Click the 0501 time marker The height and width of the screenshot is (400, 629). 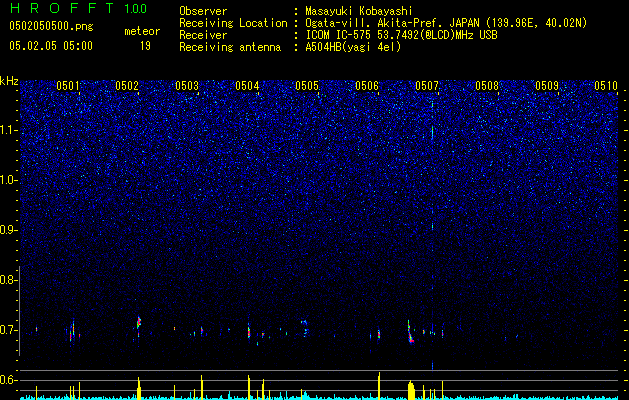tap(68, 86)
